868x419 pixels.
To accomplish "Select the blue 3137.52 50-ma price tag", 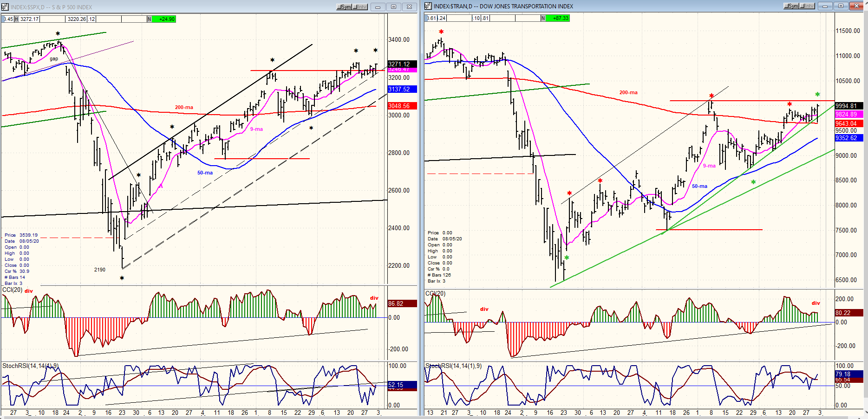I will [x=402, y=89].
